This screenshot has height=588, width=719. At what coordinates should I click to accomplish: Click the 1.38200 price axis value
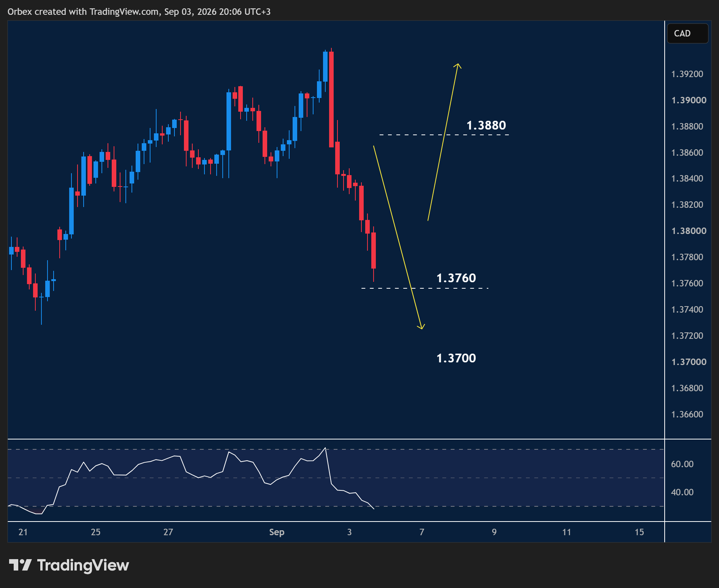[x=687, y=205]
